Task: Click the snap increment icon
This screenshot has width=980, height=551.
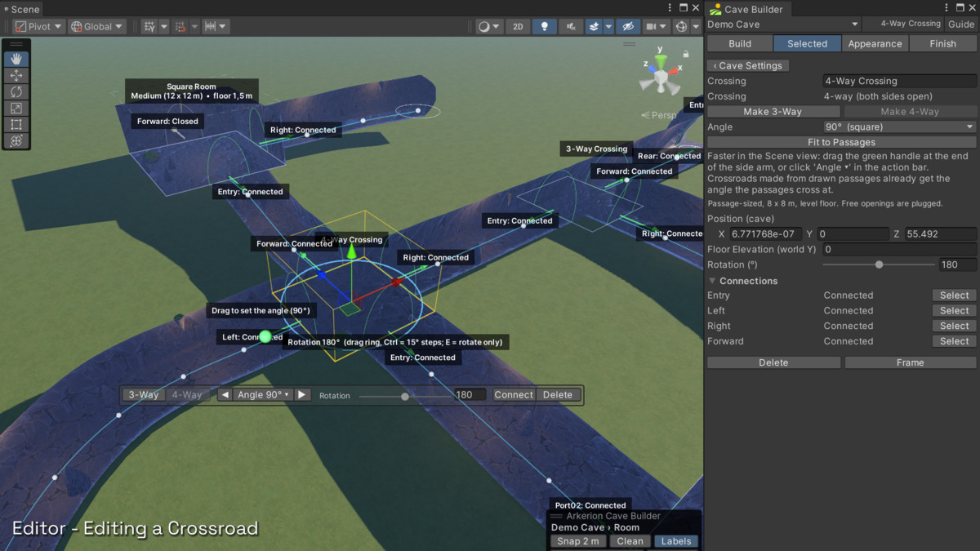Action: (180, 26)
